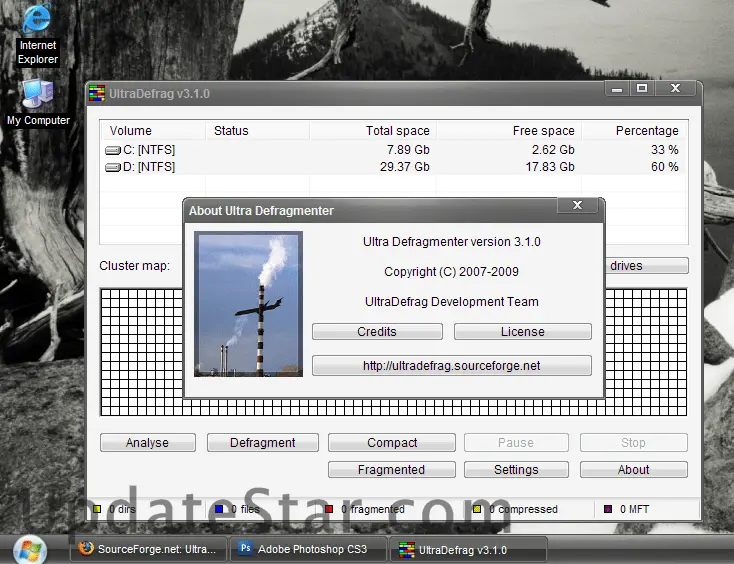Click the 60 % percentage value
This screenshot has width=734, height=564.
(x=664, y=167)
